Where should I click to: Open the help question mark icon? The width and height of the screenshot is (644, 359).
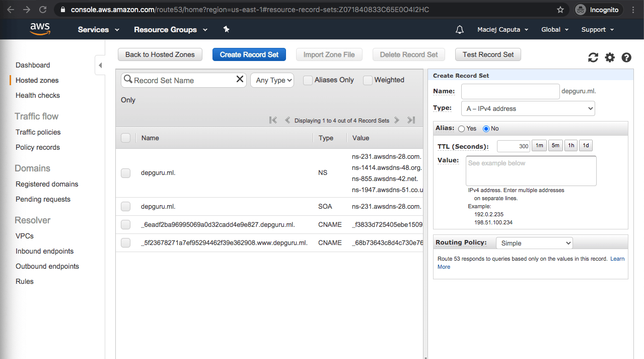click(626, 57)
